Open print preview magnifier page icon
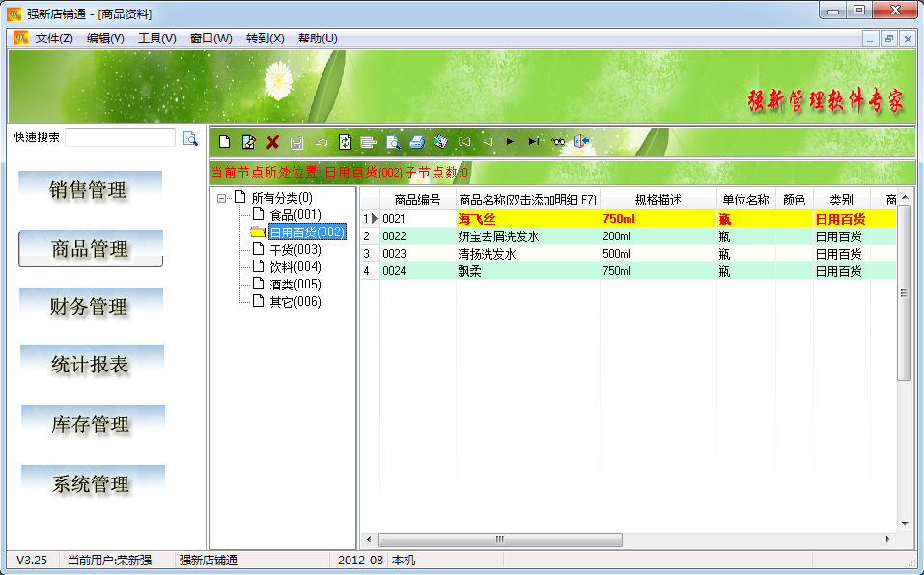 pyautogui.click(x=393, y=142)
